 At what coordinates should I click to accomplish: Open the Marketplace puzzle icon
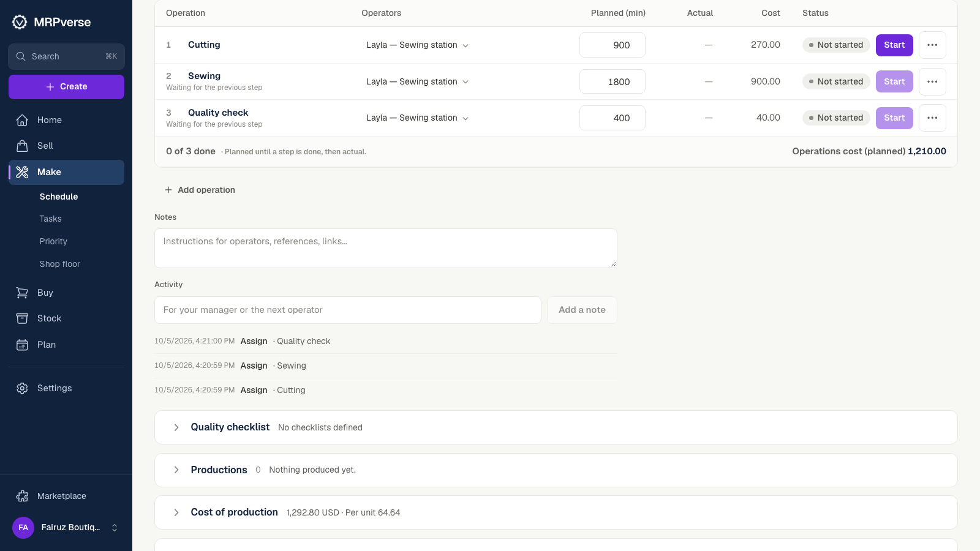(x=22, y=496)
